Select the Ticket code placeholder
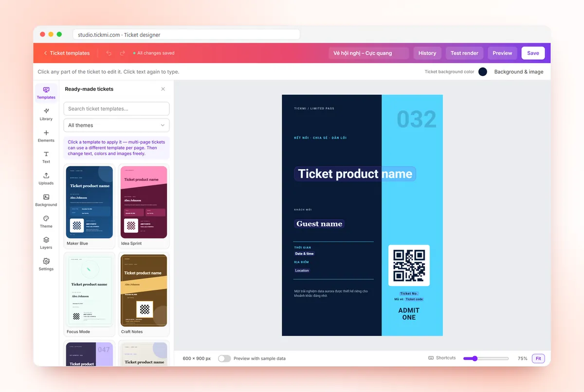Screen dimensions: 584x392 pos(414,300)
